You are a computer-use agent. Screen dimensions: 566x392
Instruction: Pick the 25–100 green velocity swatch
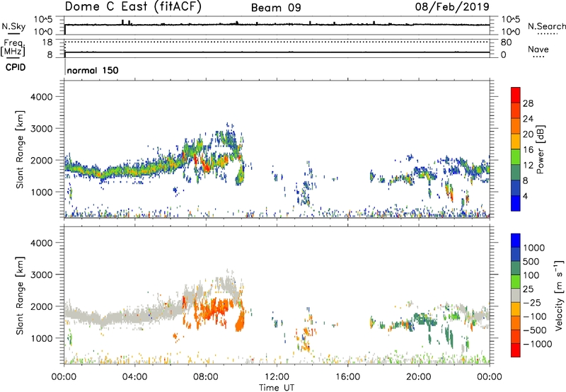point(516,282)
